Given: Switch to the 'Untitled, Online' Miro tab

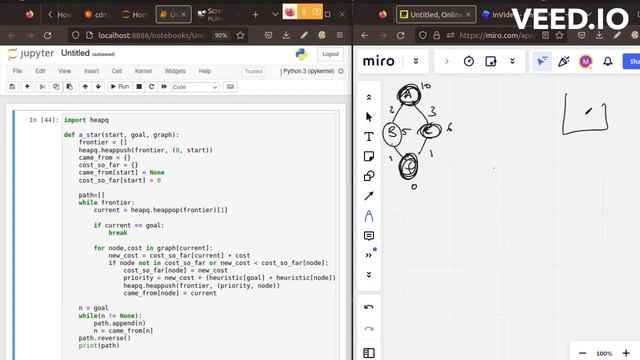Looking at the screenshot, I should pyautogui.click(x=436, y=14).
